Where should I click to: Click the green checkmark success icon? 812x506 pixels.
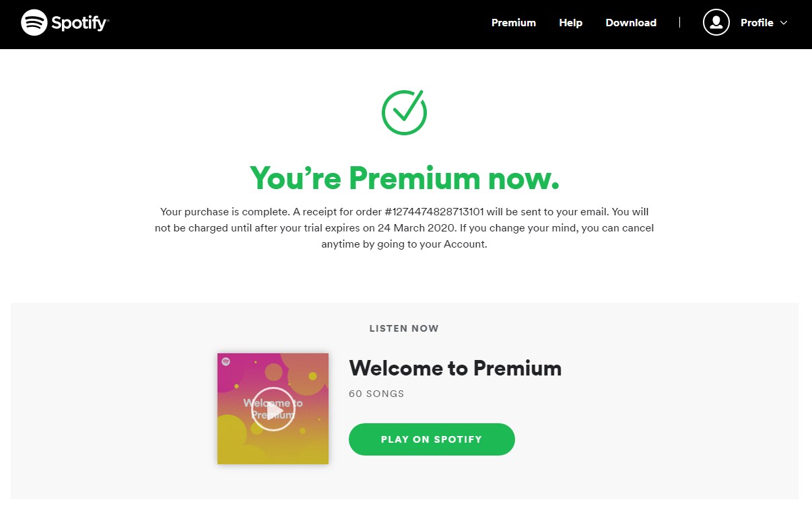coord(405,112)
